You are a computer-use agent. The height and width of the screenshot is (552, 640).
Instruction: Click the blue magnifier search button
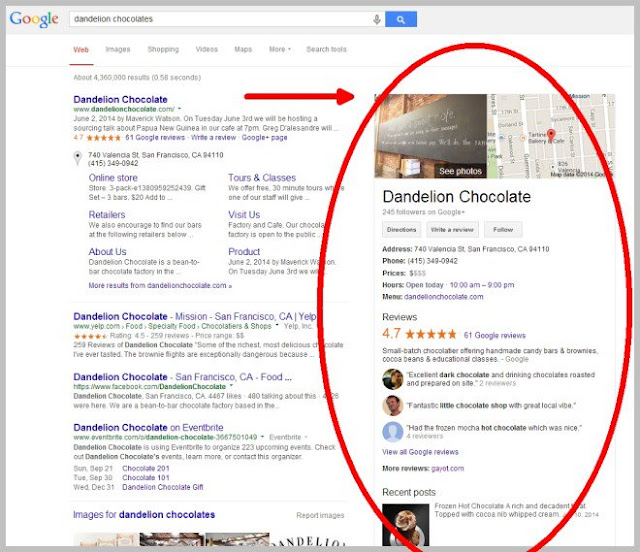tap(401, 19)
